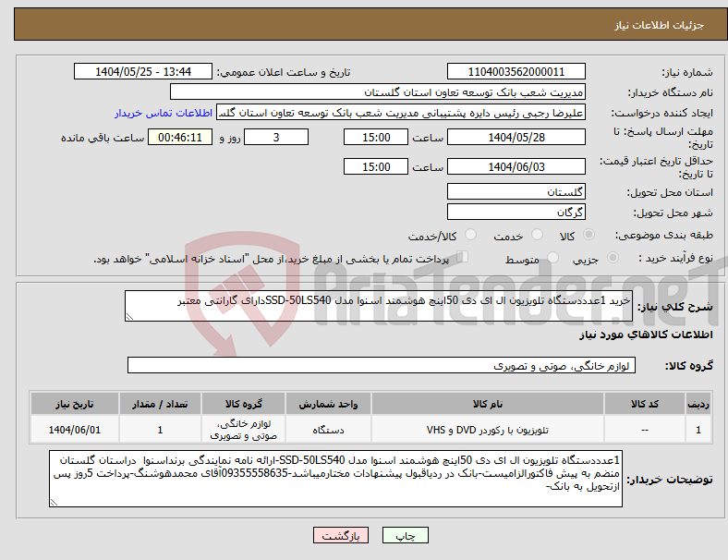Click the تعداد / مقدار column header

tap(160, 404)
